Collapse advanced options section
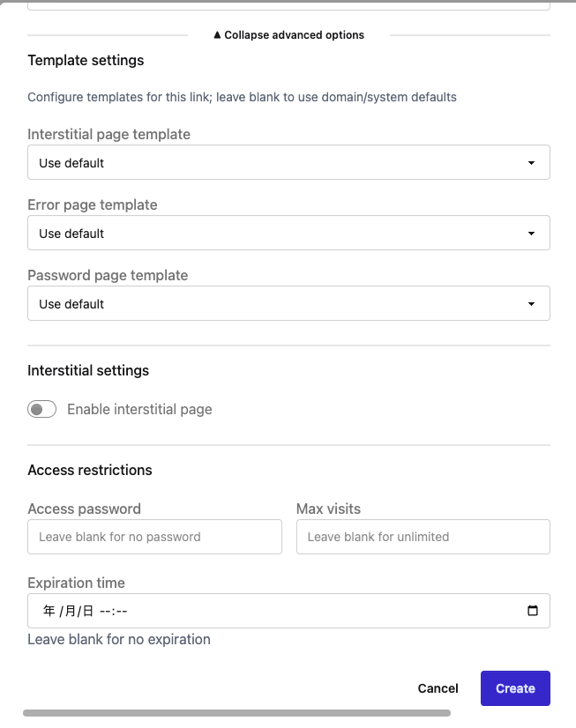The image size is (576, 728). 288,35
